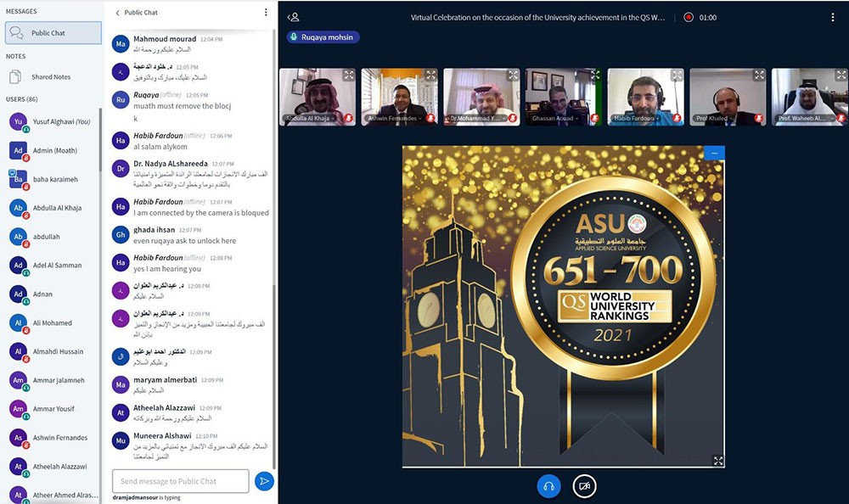The width and height of the screenshot is (849, 504).
Task: Fullscreen Abdulla Al Khaja webcam
Action: pyautogui.click(x=349, y=76)
